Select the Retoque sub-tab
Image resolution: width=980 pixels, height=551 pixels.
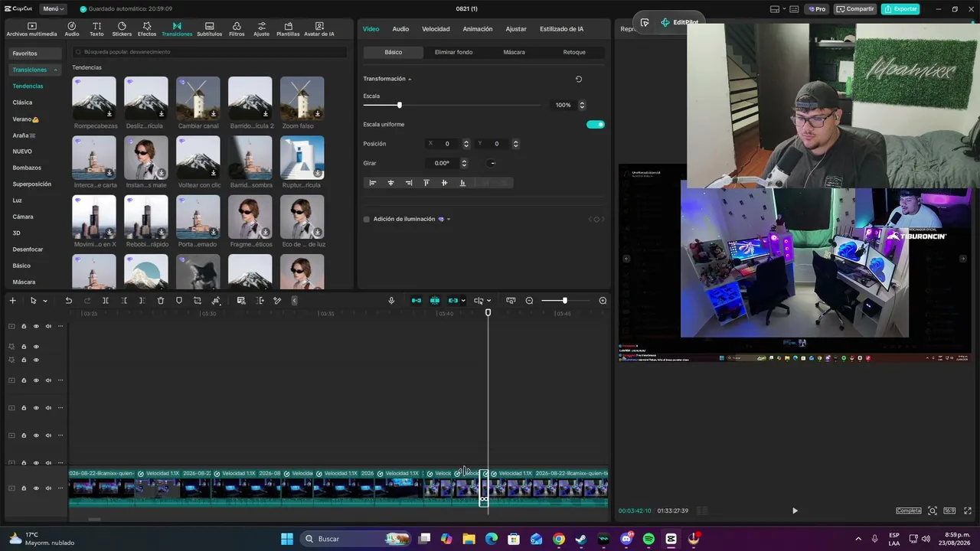(x=574, y=52)
